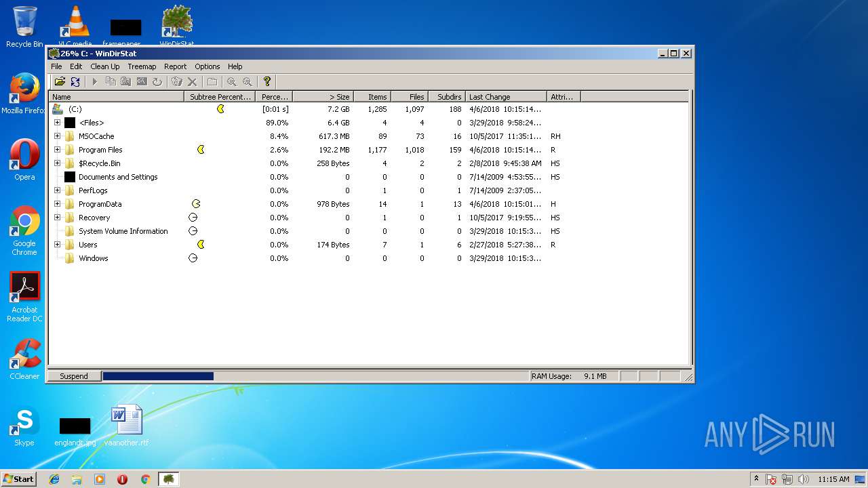Click the Delete to Recycle Bin toolbar icon
Screen dimensions: 868x488
pos(177,81)
